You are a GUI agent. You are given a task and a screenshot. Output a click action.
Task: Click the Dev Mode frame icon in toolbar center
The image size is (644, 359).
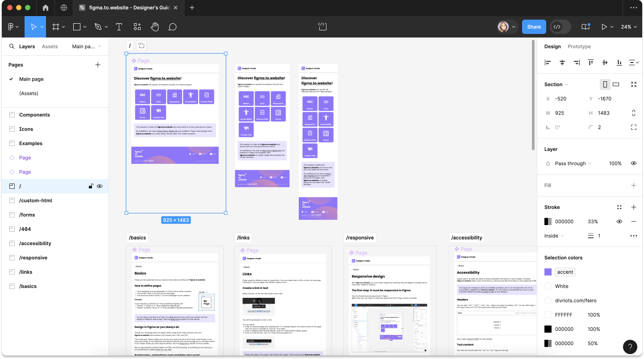[x=322, y=27]
